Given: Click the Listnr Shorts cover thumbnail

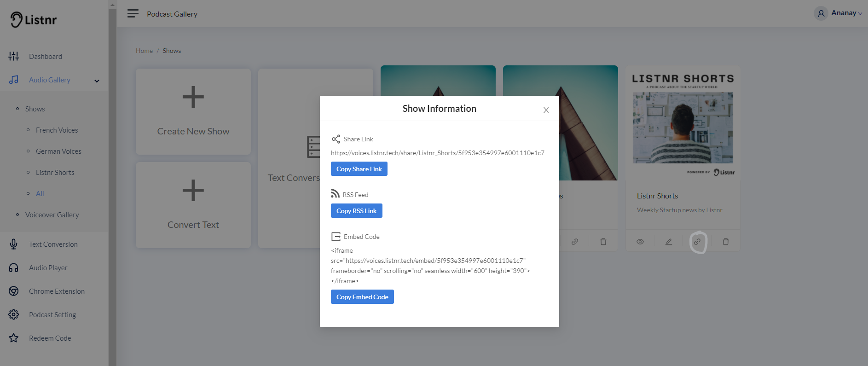Looking at the screenshot, I should 683,123.
